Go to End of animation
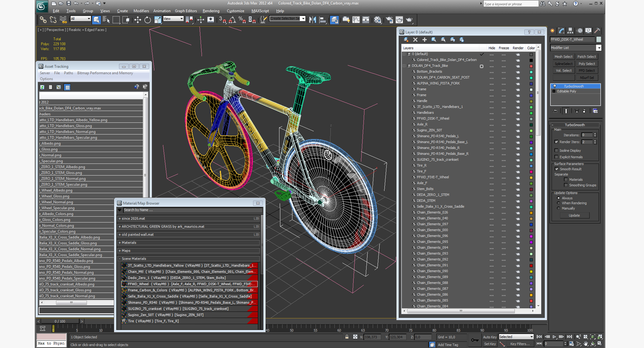644x348 pixels. (570, 337)
